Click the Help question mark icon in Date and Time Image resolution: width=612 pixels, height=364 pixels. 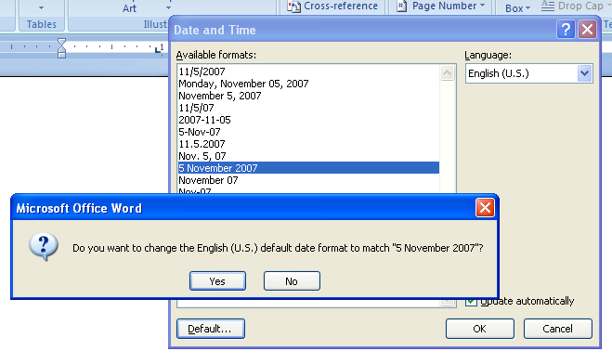pyautogui.click(x=566, y=30)
